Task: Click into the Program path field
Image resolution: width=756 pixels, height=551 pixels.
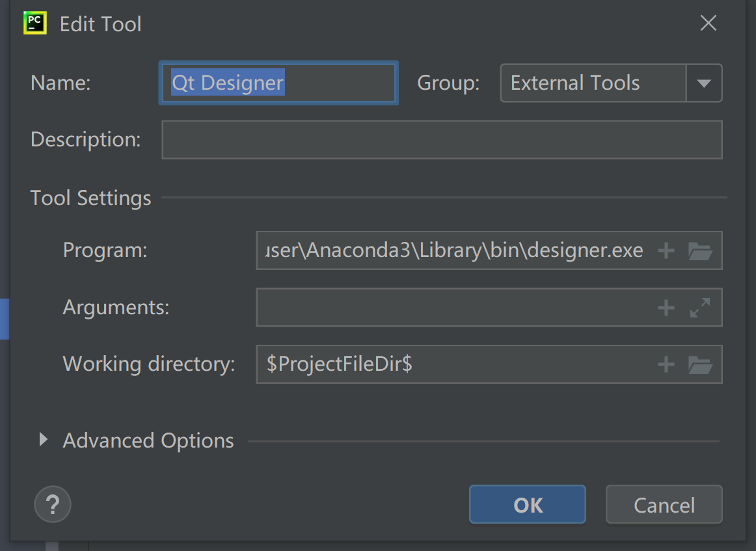Action: (x=455, y=250)
